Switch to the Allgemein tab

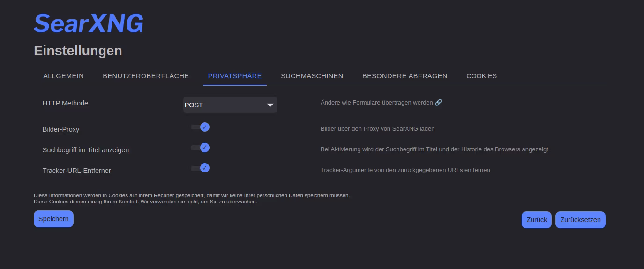click(63, 76)
